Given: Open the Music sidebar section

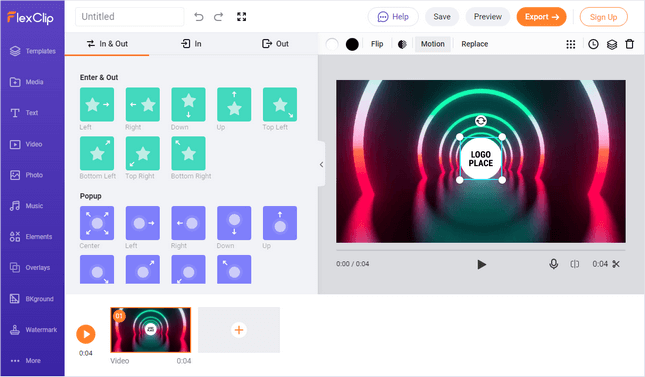Looking at the screenshot, I should click(26, 206).
